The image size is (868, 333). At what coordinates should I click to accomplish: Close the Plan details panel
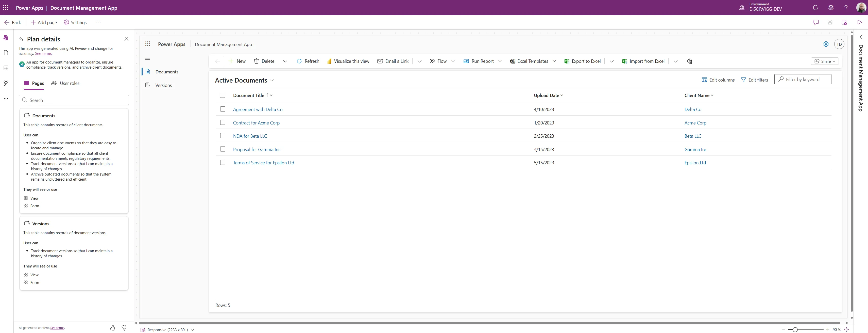pyautogui.click(x=126, y=39)
